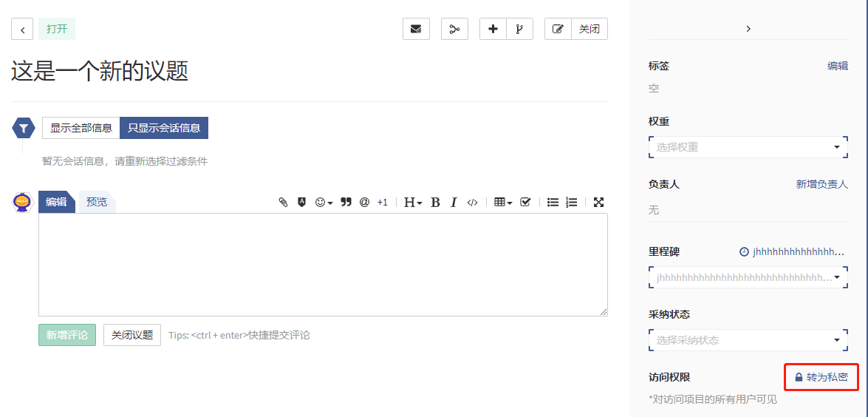Click the plus icon in the header
This screenshot has height=417, width=868.
(493, 29)
